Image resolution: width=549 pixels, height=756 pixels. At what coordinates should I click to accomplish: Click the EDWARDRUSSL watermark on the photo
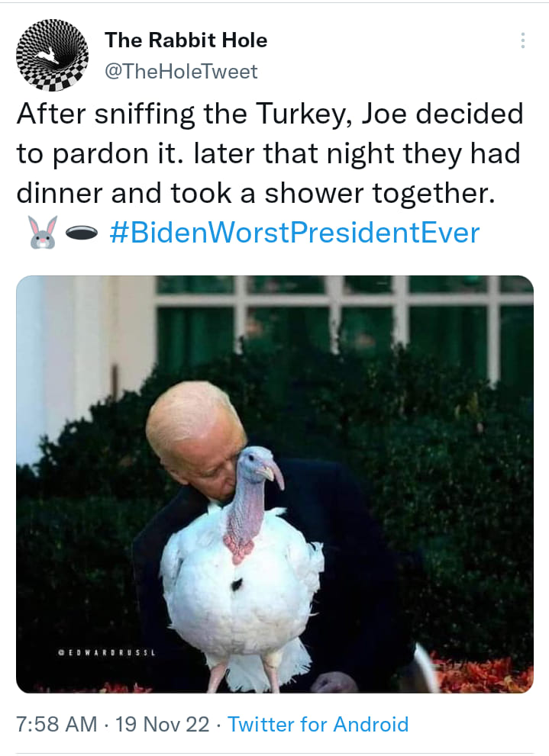click(107, 653)
